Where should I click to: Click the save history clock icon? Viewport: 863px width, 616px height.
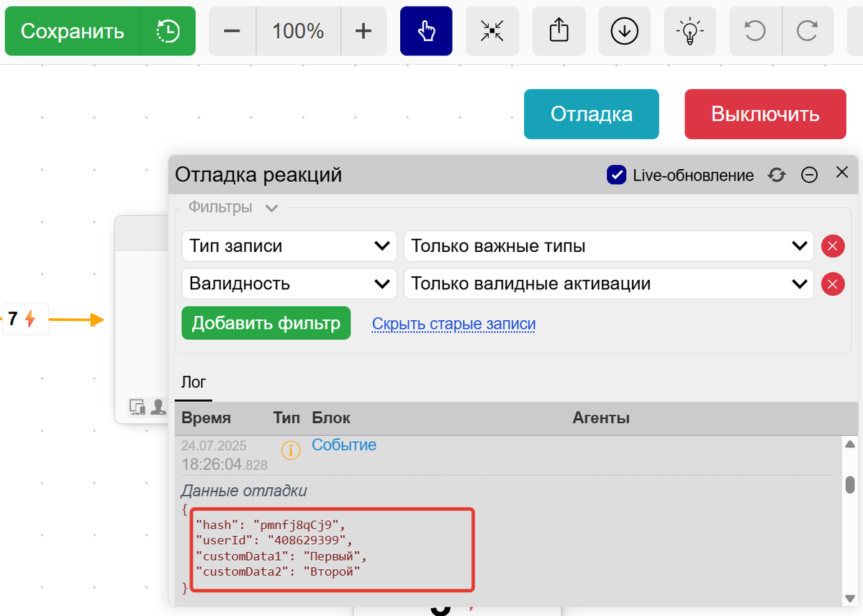click(x=168, y=31)
